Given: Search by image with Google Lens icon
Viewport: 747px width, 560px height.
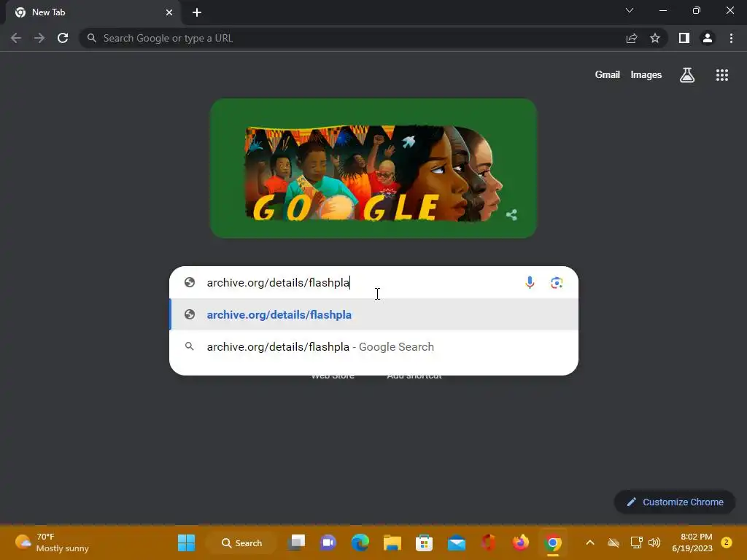Looking at the screenshot, I should coord(557,282).
